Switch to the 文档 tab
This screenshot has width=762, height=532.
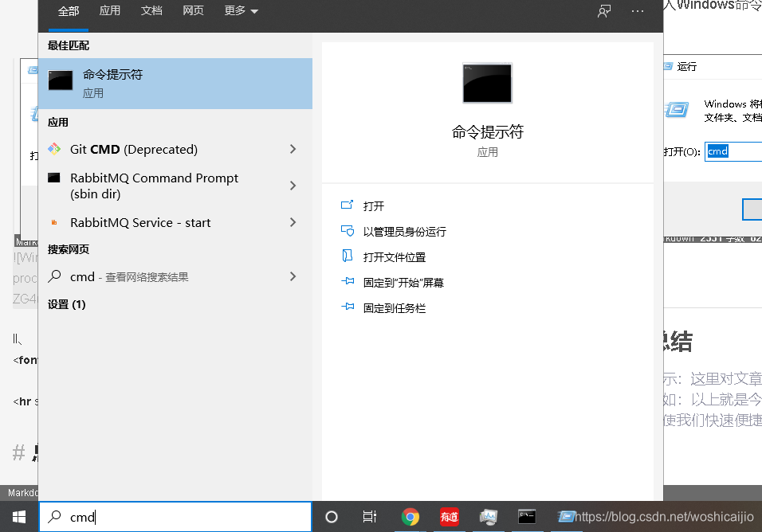coord(151,11)
